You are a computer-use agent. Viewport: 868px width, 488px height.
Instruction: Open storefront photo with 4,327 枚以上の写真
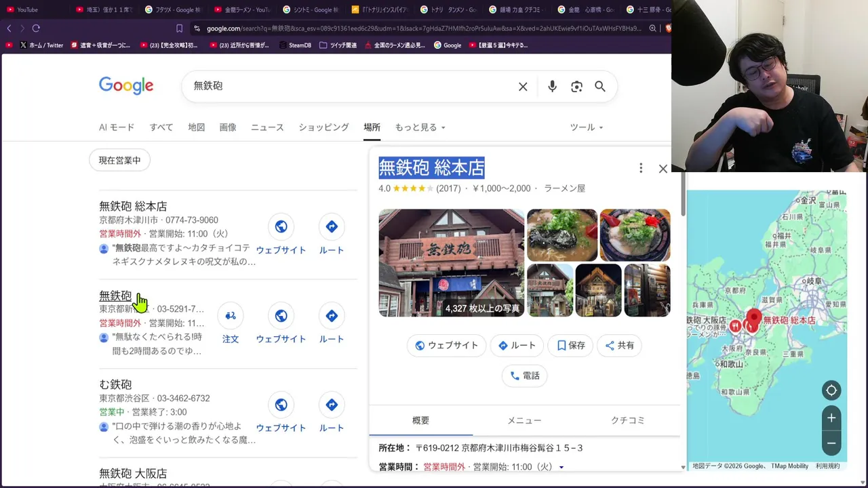pyautogui.click(x=451, y=263)
